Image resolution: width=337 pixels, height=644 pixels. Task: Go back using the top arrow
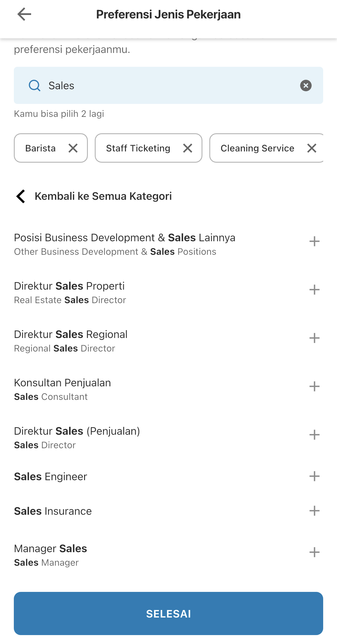tap(24, 14)
